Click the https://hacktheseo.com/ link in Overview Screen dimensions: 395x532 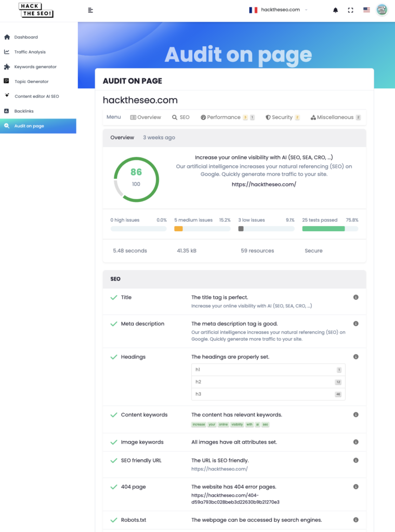point(264,184)
